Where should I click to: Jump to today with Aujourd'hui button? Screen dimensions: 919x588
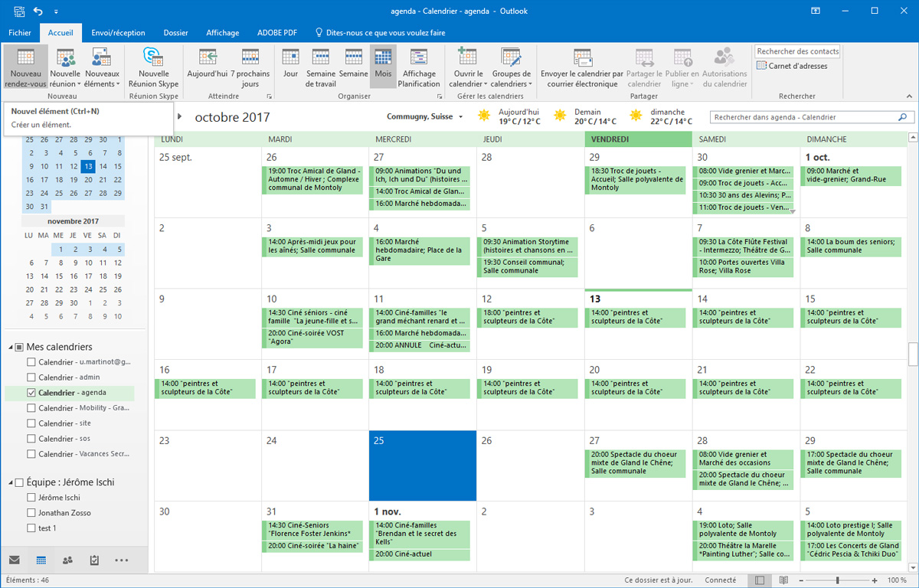click(x=208, y=67)
